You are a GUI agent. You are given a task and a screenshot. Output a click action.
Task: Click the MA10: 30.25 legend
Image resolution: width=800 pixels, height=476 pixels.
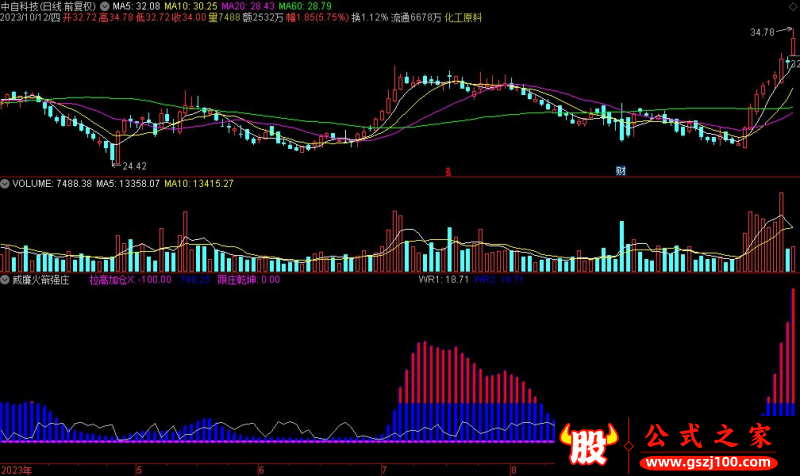point(190,7)
